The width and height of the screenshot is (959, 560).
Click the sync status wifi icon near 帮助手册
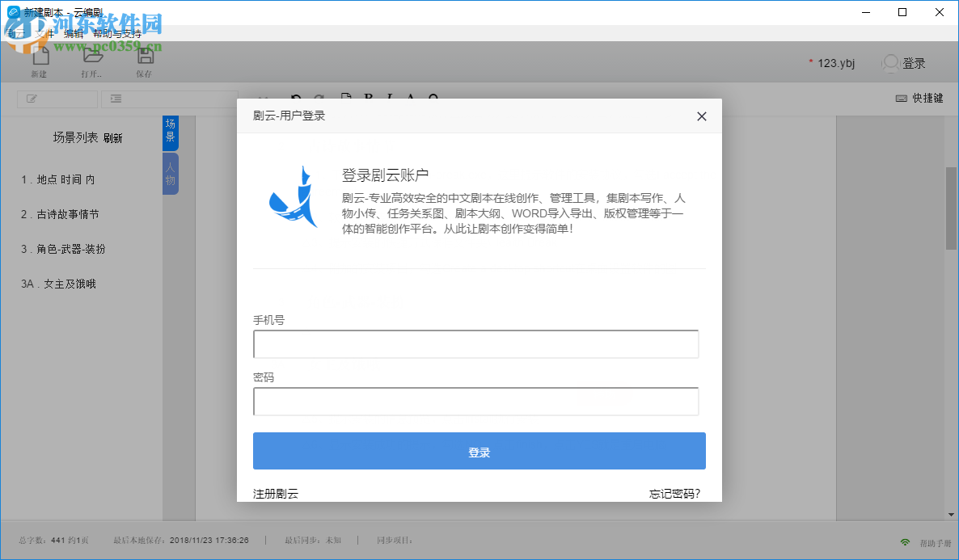(x=906, y=540)
